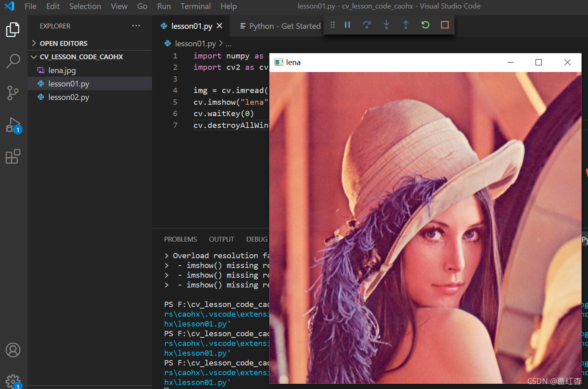
Task: Open the Extensions view
Action: [x=13, y=156]
